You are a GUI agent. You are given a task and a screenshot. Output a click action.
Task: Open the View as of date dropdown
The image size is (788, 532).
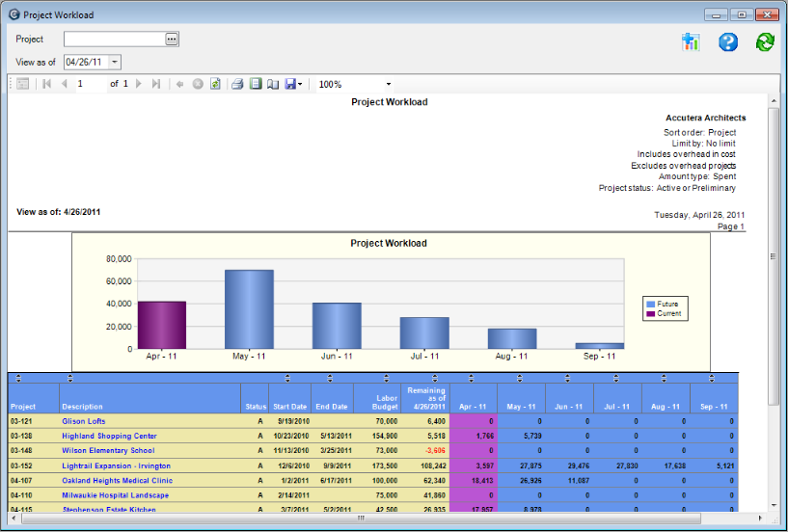click(x=115, y=62)
